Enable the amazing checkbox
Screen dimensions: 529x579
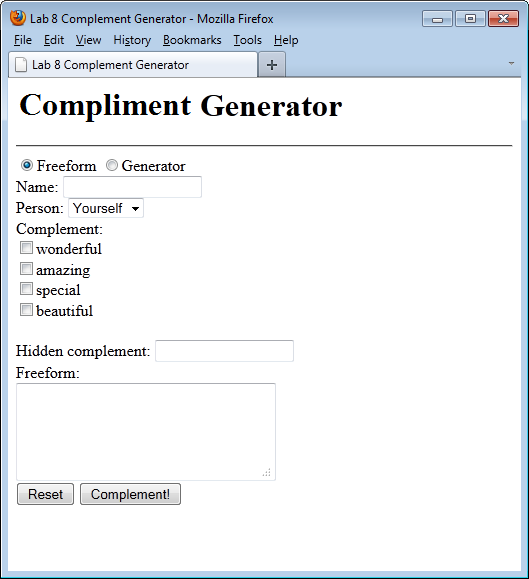26,268
